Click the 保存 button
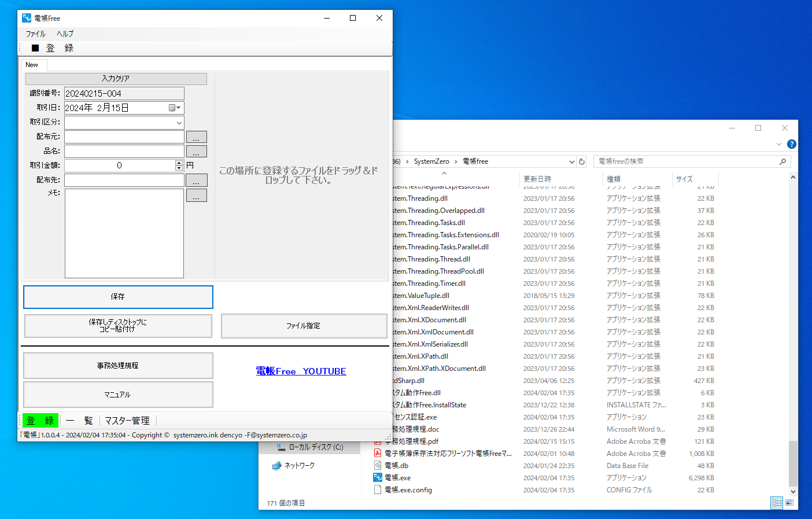This screenshot has height=519, width=812. [x=117, y=297]
